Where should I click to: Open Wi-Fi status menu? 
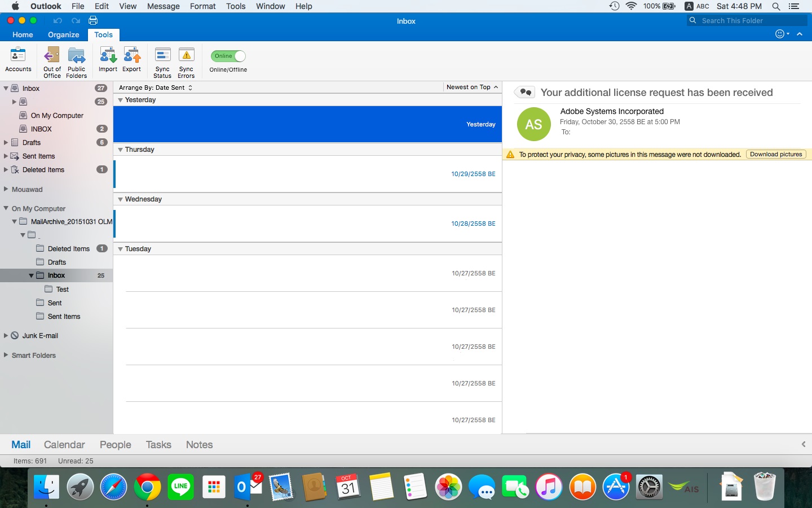tap(631, 6)
